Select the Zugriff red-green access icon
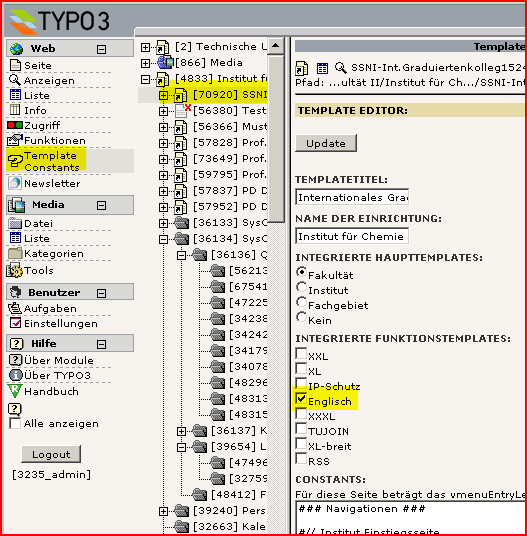The width and height of the screenshot is (527, 536). pyautogui.click(x=15, y=125)
